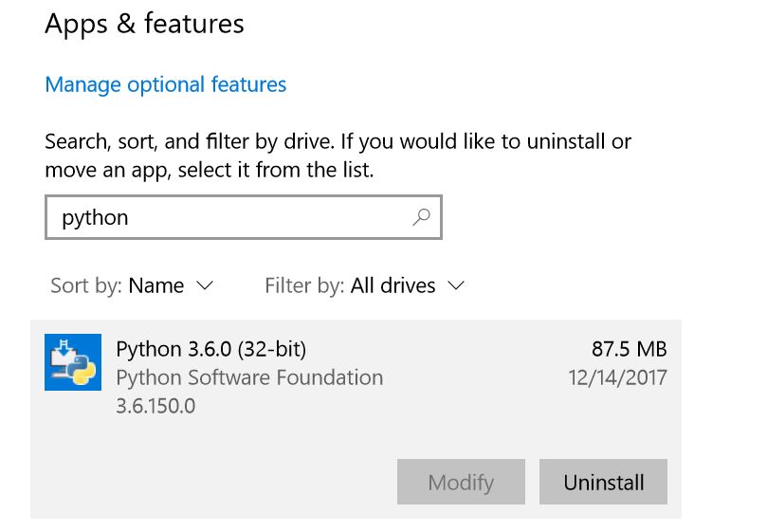The image size is (767, 532).
Task: Click the chevron next to Name
Action: pyautogui.click(x=205, y=285)
